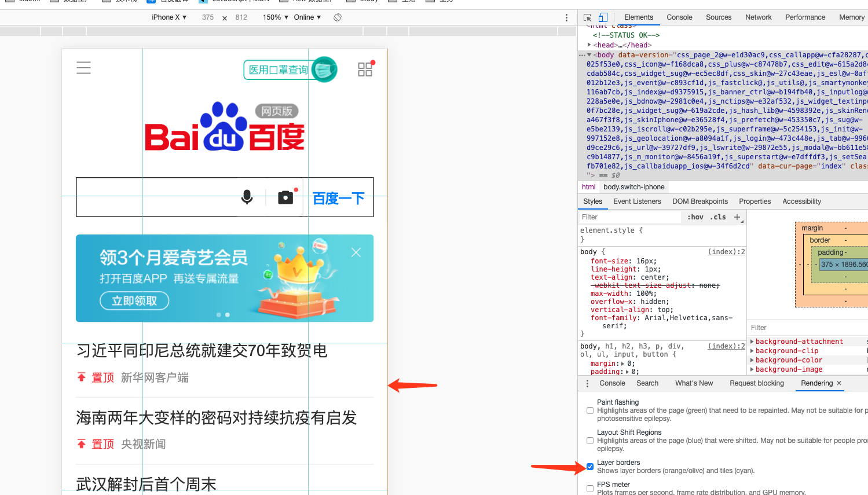Viewport: 868px width, 495px height.
Task: Toggle the device toolbar icon
Action: (603, 17)
